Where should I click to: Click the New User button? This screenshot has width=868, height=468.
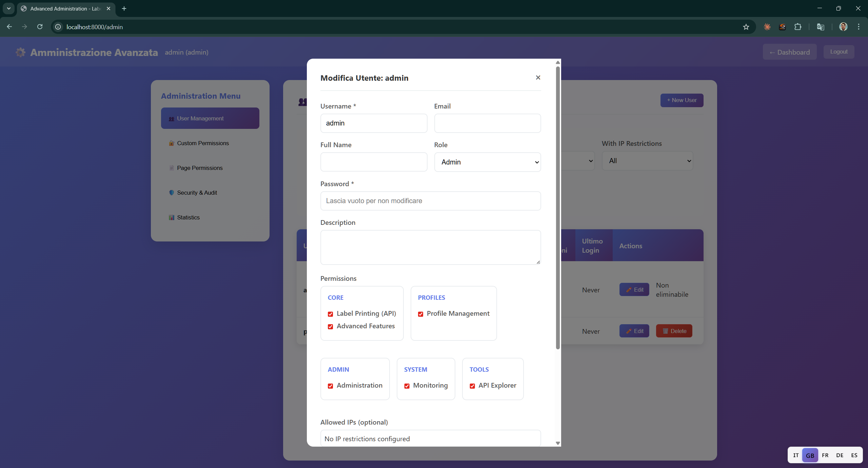(682, 100)
